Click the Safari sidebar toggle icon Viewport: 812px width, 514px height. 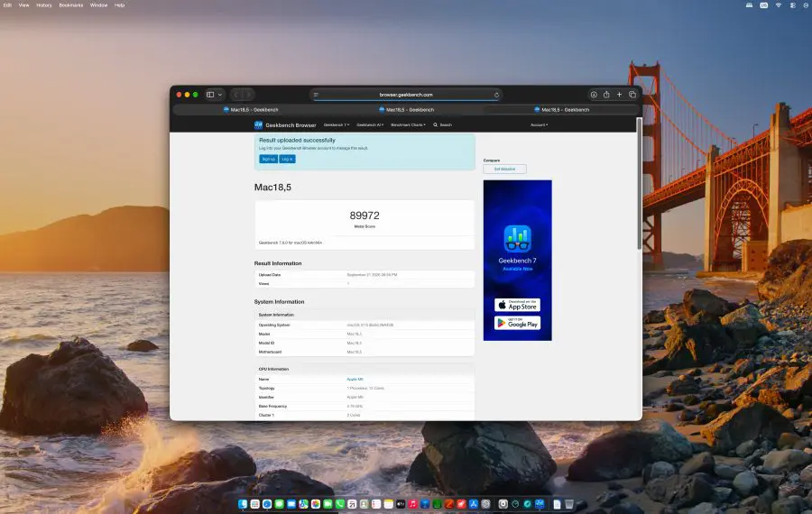210,95
